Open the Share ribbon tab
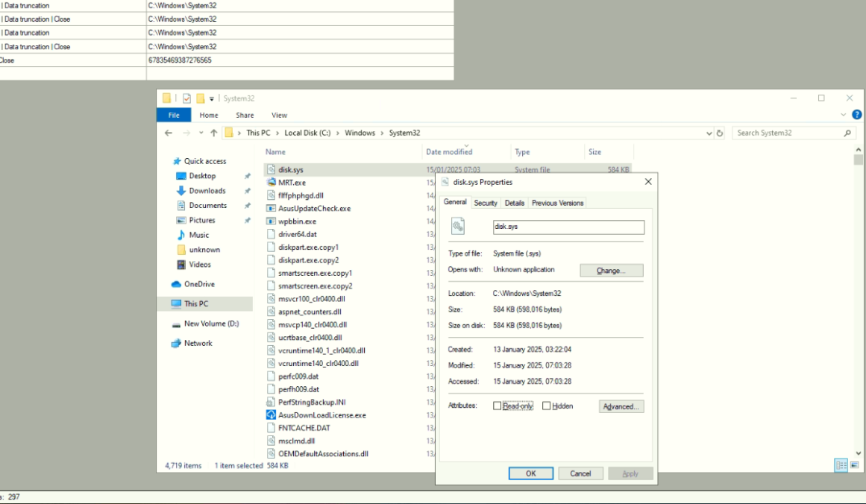Screen dimensions: 866x504 click(x=245, y=115)
